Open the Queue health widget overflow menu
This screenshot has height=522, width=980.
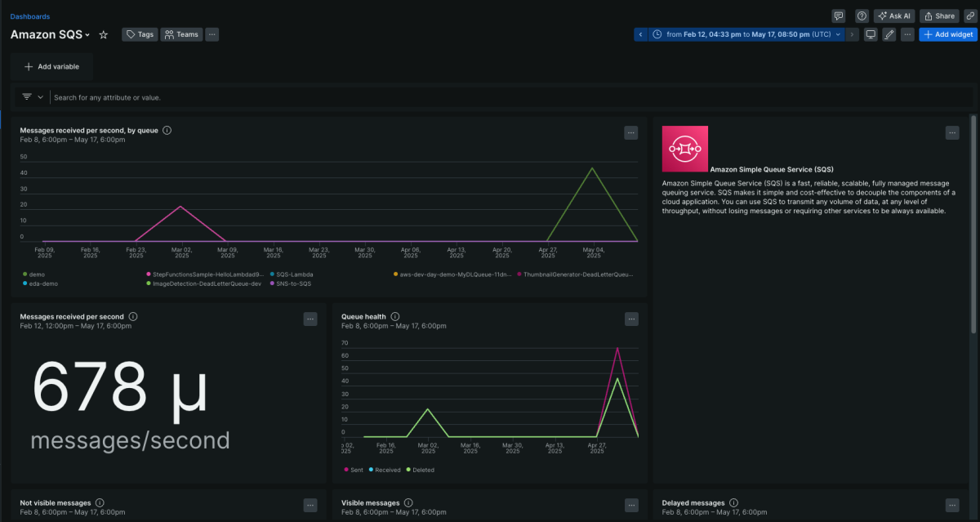click(631, 319)
